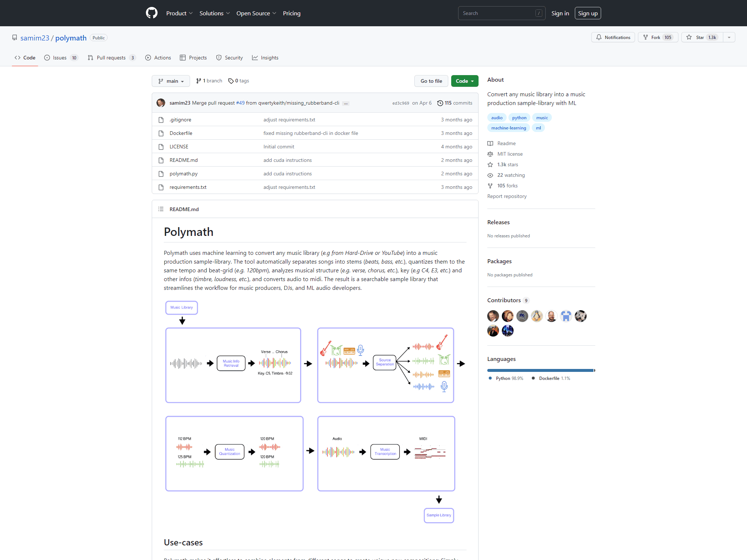Screen dimensions: 747x560
Task: Open the MIT license link
Action: [x=505, y=154]
